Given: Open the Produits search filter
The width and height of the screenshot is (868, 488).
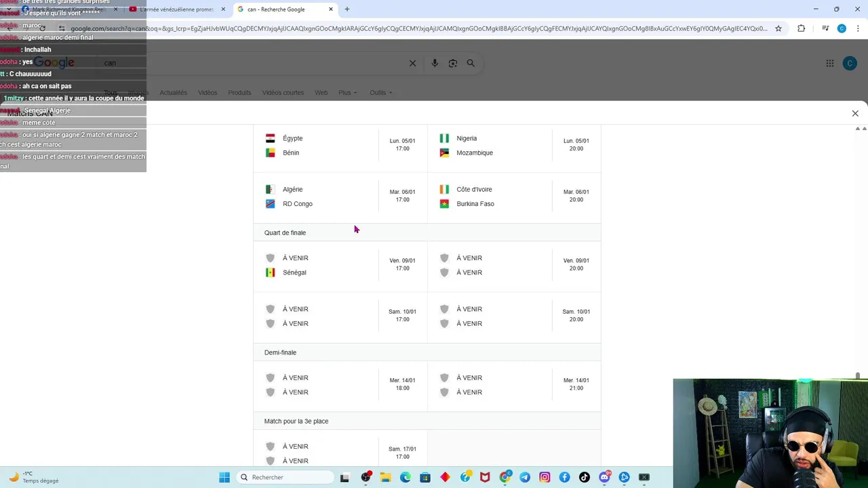Looking at the screenshot, I should point(239,93).
